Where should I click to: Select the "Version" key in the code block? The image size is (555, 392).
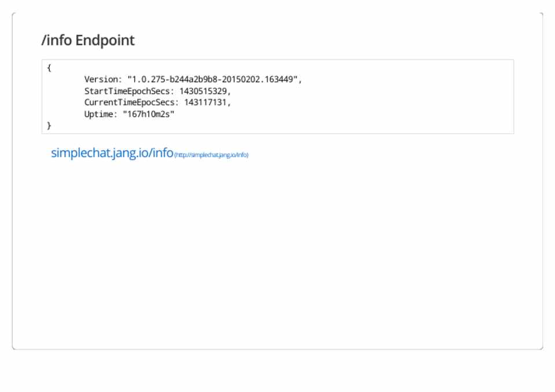coord(101,80)
